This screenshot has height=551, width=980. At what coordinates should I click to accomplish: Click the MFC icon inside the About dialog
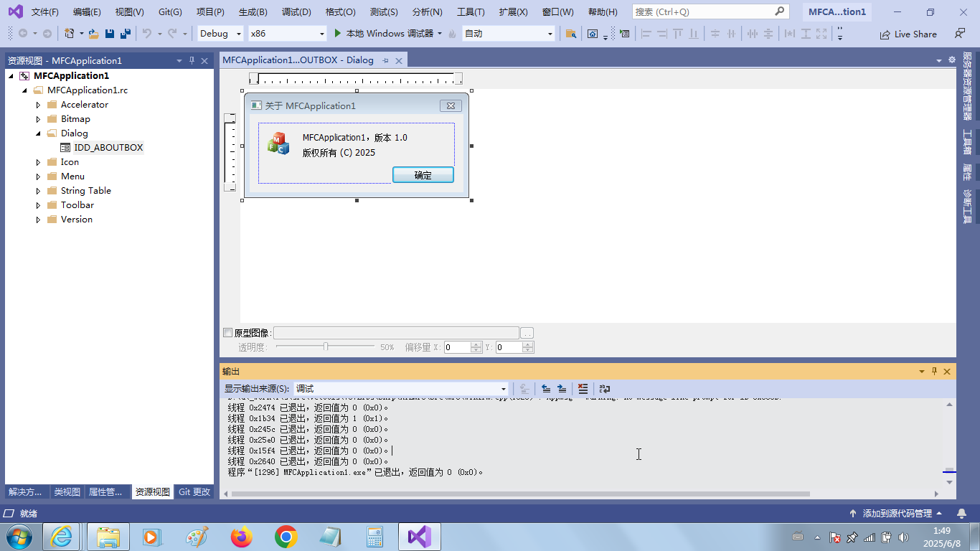pos(278,143)
